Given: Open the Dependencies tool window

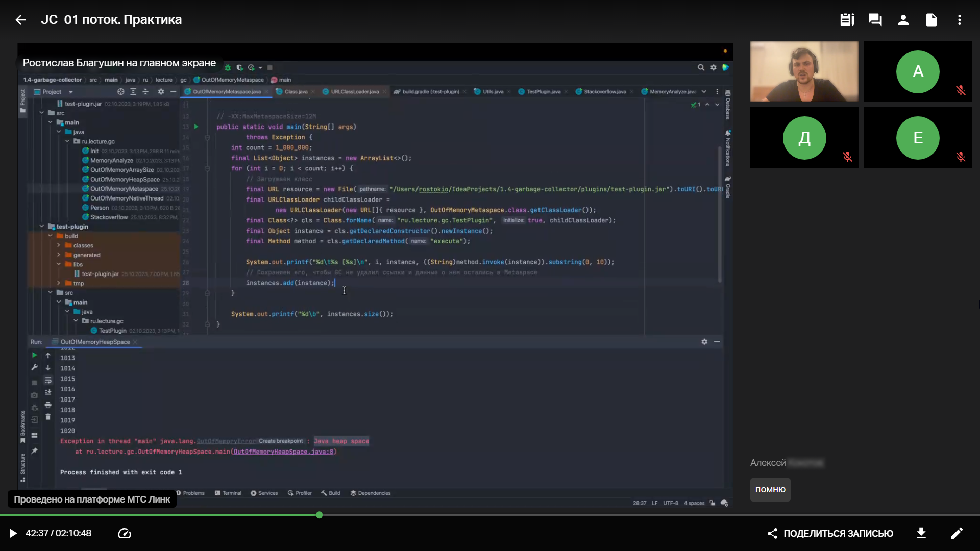Looking at the screenshot, I should (x=371, y=493).
